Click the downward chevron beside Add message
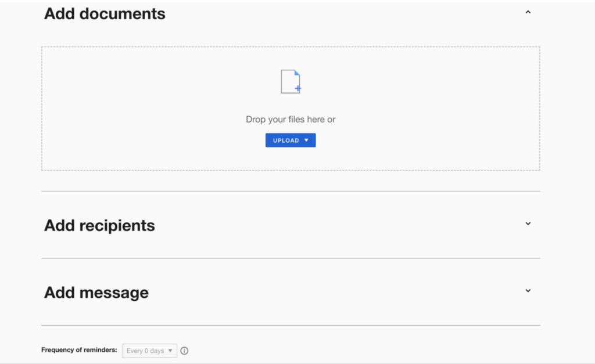Viewport: 595px width, 364px height. [528, 290]
